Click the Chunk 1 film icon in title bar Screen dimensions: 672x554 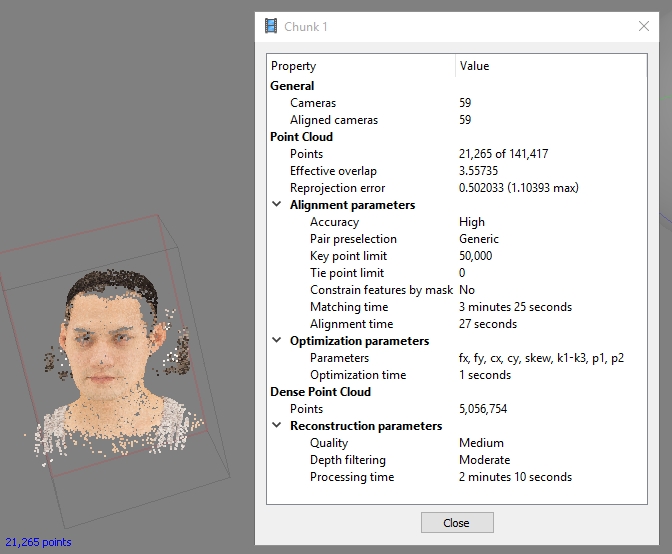click(x=271, y=26)
